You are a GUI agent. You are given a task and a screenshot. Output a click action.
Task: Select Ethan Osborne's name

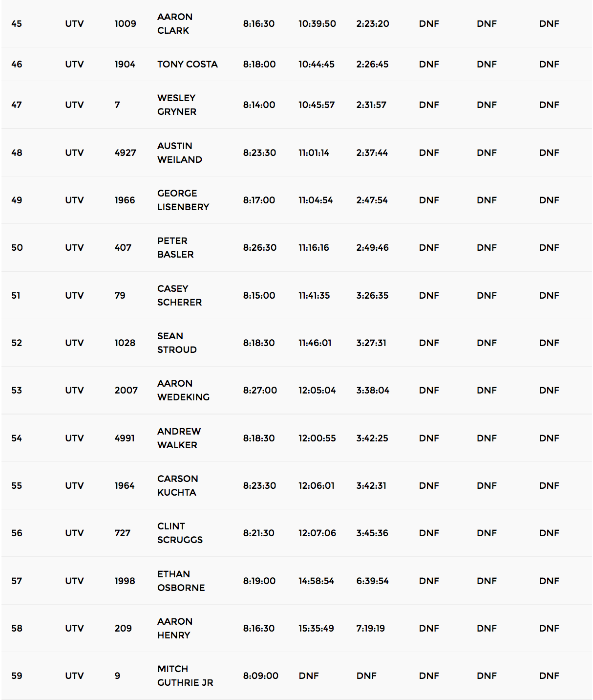click(181, 581)
